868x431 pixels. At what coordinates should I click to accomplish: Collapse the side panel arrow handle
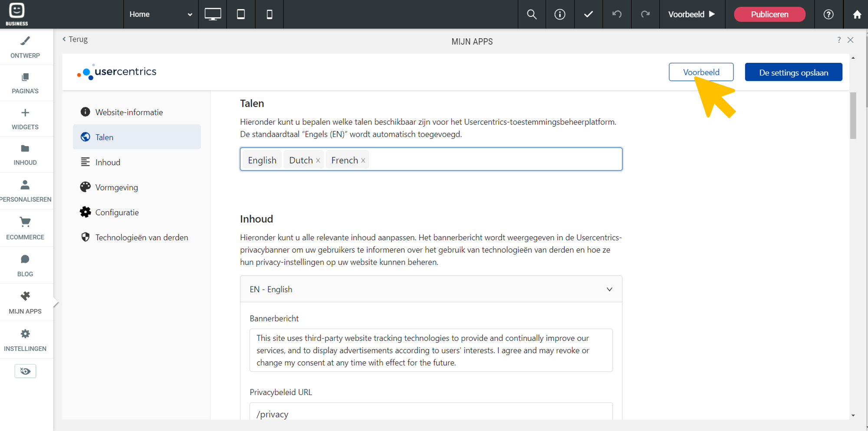56,303
